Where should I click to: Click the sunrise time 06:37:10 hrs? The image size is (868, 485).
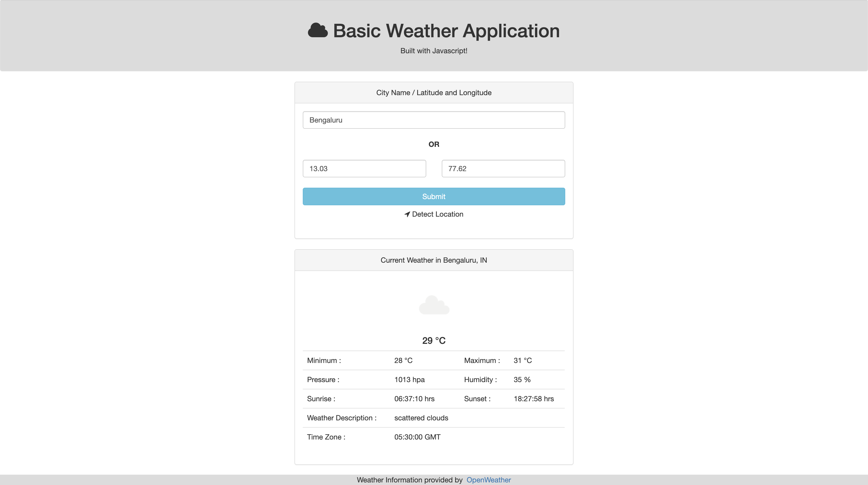click(414, 399)
